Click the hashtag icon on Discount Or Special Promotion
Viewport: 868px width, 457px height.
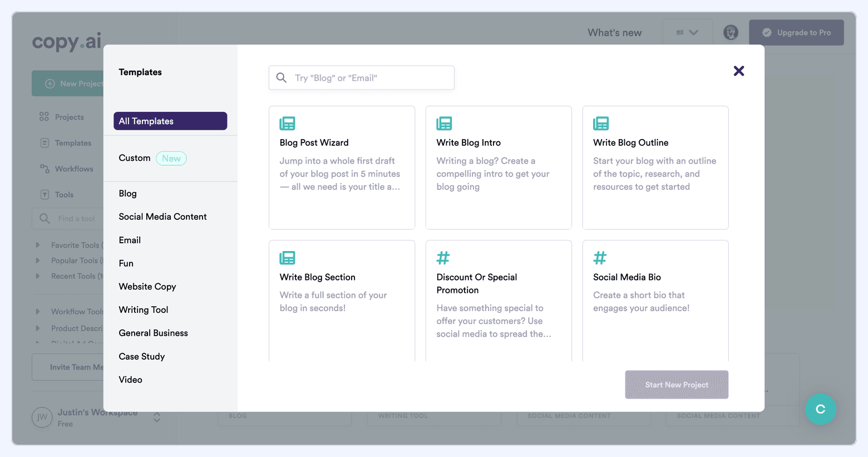[443, 258]
